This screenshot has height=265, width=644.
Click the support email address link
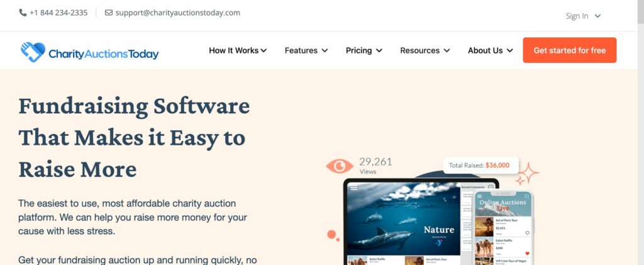[178, 13]
